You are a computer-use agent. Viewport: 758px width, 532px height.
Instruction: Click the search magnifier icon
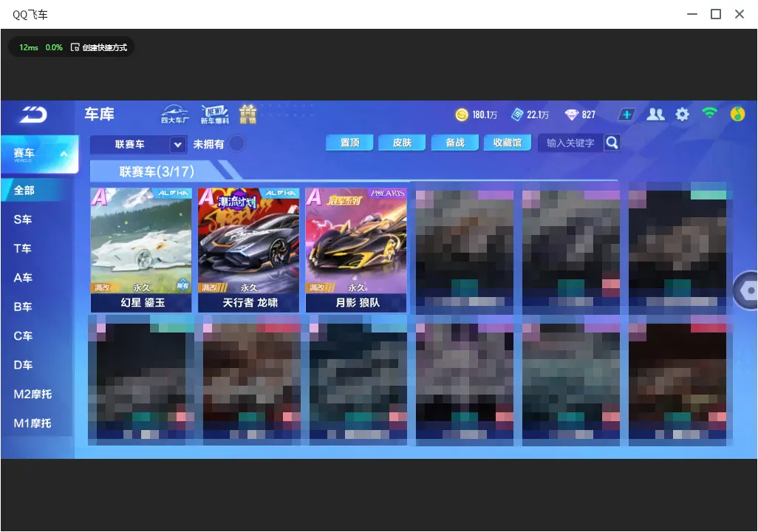click(x=612, y=143)
